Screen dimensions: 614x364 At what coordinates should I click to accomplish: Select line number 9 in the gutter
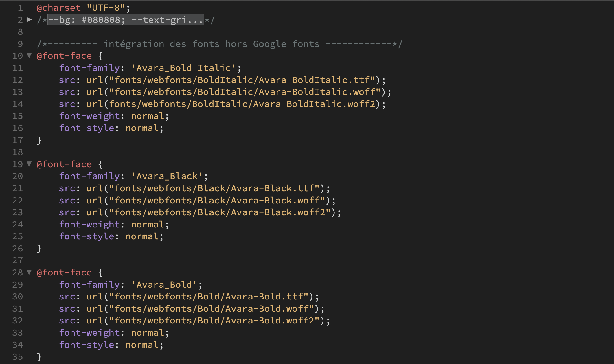[20, 44]
